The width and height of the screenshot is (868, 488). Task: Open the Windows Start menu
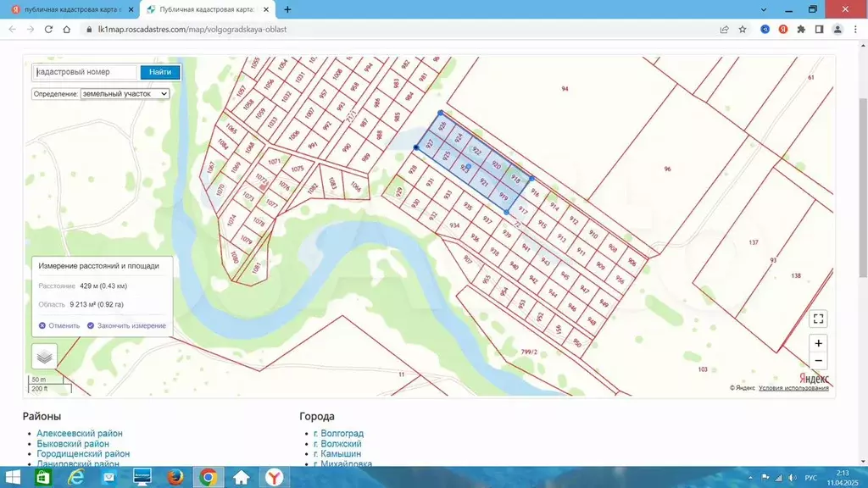pos(12,477)
